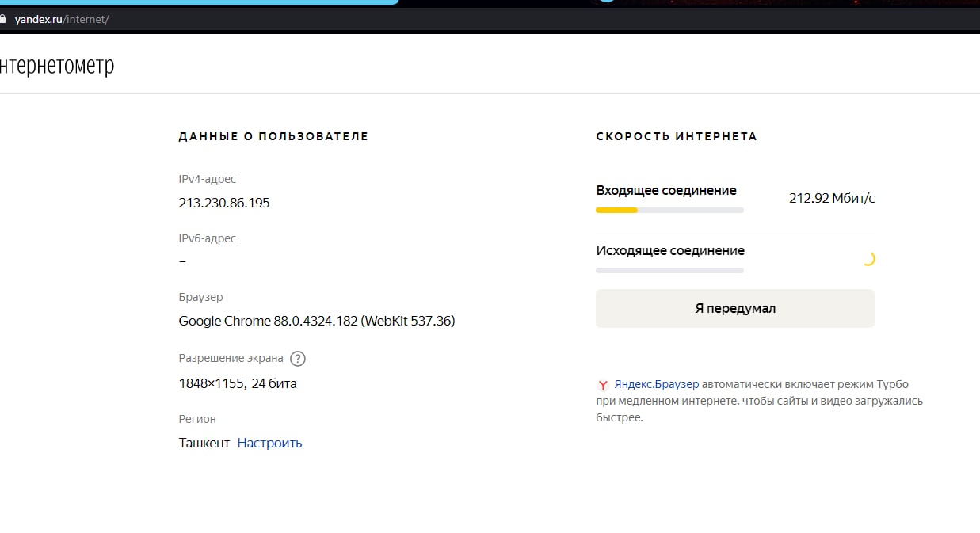Viewport: 980px width, 533px height.
Task: Click the "Разрешение экрана" label
Action: pyautogui.click(x=231, y=359)
